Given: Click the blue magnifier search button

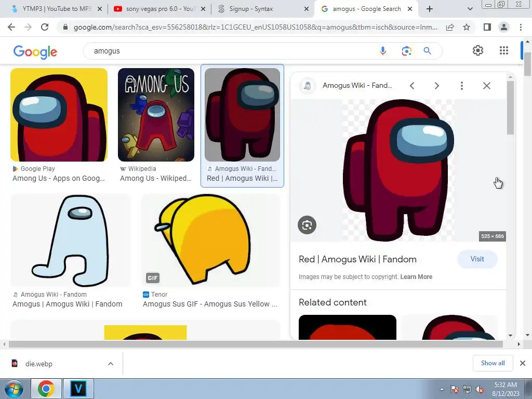Looking at the screenshot, I should [x=427, y=51].
